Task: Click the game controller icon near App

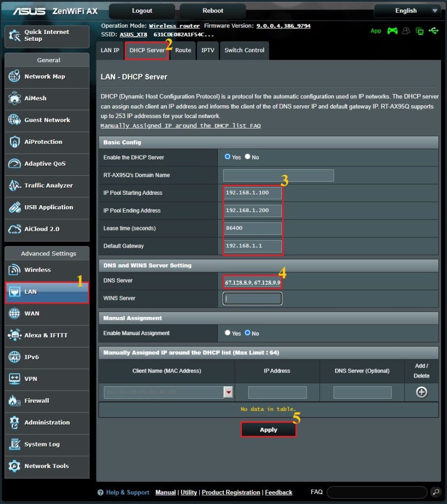Action: (x=391, y=31)
